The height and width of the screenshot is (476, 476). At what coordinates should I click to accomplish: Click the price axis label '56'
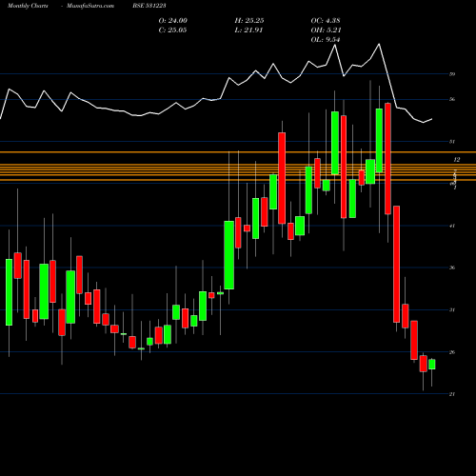[x=452, y=99]
